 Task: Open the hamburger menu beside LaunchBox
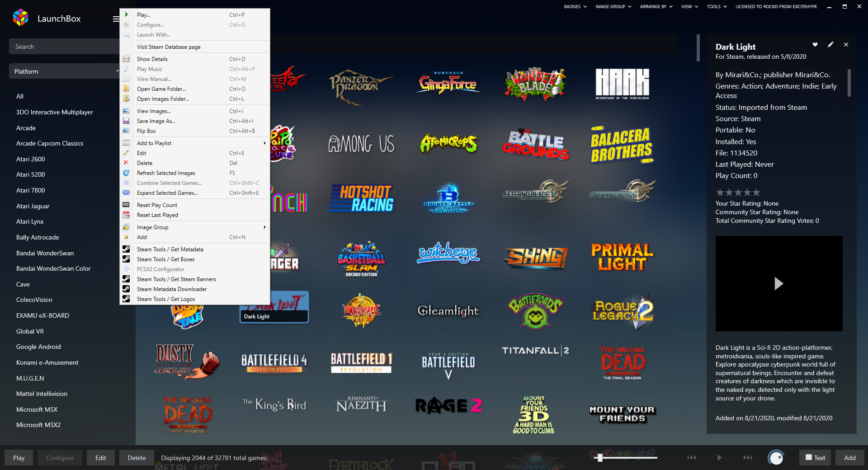coord(116,19)
